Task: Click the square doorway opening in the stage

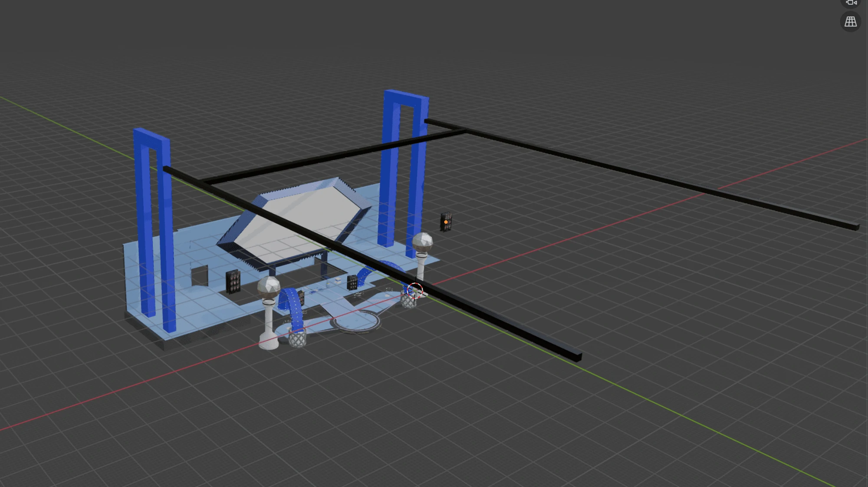Action: pos(200,276)
